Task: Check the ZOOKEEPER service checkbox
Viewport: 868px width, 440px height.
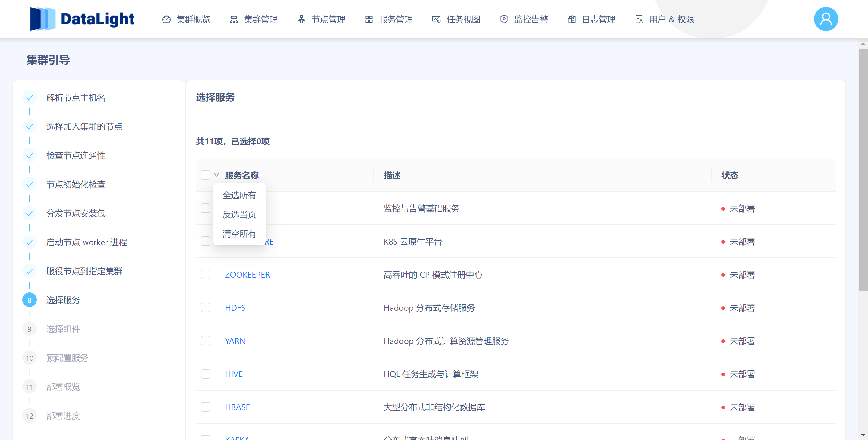Action: (x=206, y=274)
